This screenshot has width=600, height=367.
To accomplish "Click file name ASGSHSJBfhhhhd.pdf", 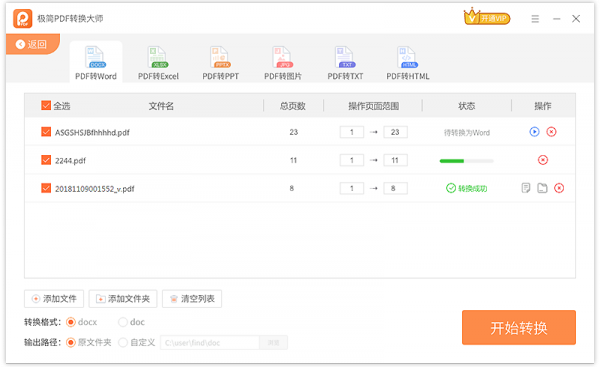I will [x=92, y=133].
